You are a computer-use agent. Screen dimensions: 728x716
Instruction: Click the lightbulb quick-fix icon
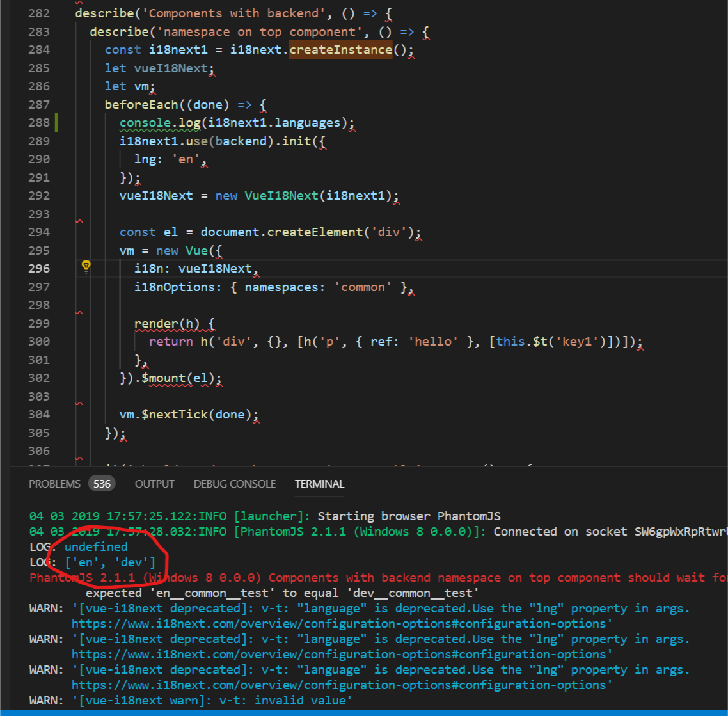click(x=86, y=267)
